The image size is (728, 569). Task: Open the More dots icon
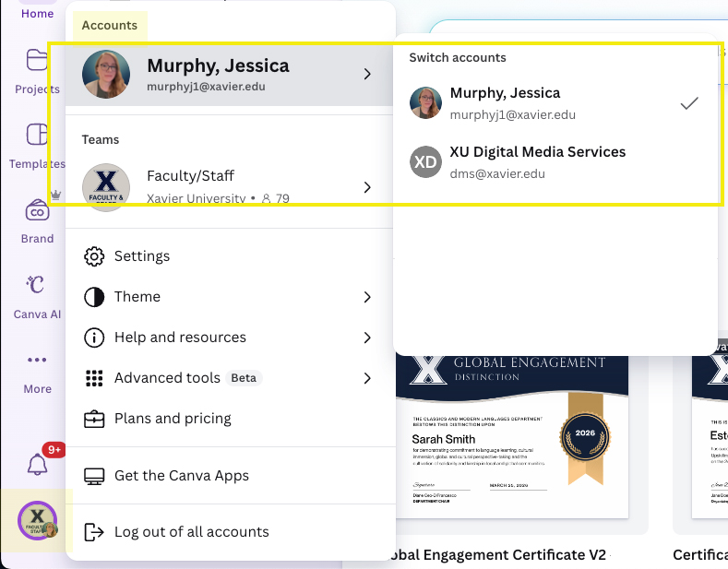click(37, 360)
